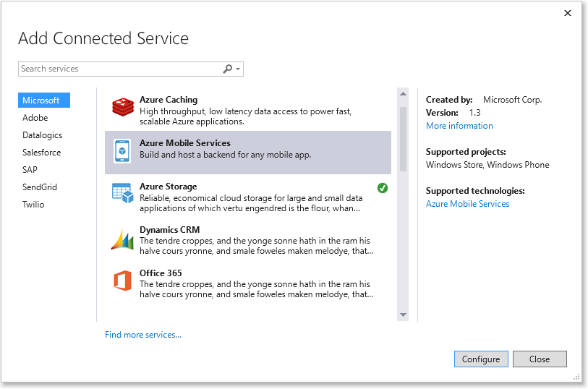Click the dialog resize grip

tap(576, 377)
